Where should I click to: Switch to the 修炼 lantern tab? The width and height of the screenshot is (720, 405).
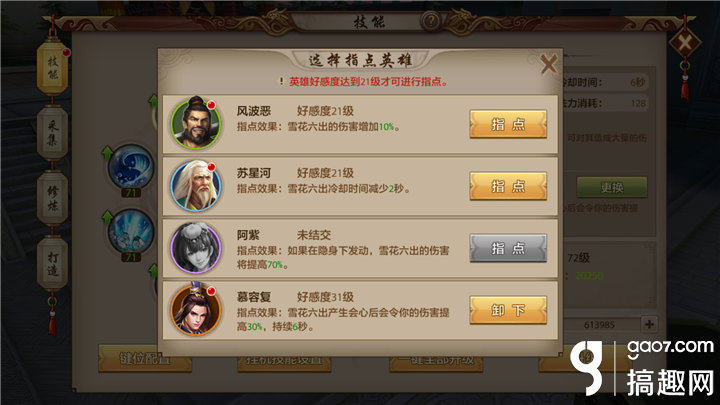pyautogui.click(x=52, y=198)
